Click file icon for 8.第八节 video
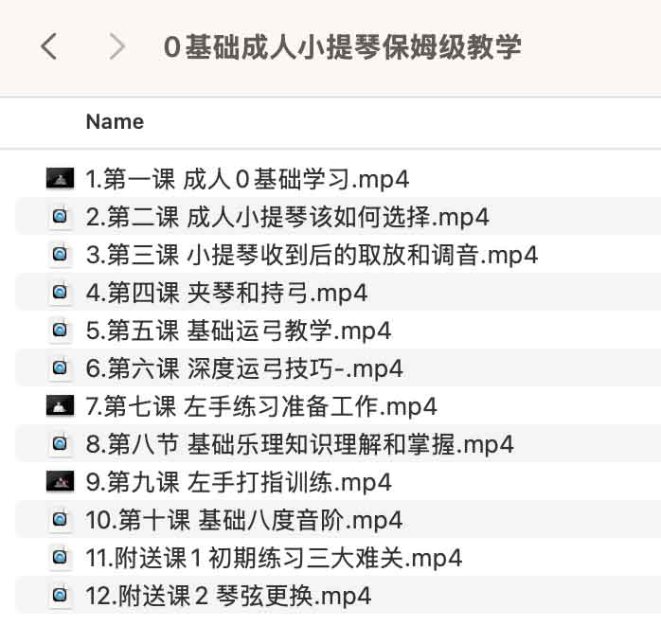The height and width of the screenshot is (644, 661). (x=60, y=444)
